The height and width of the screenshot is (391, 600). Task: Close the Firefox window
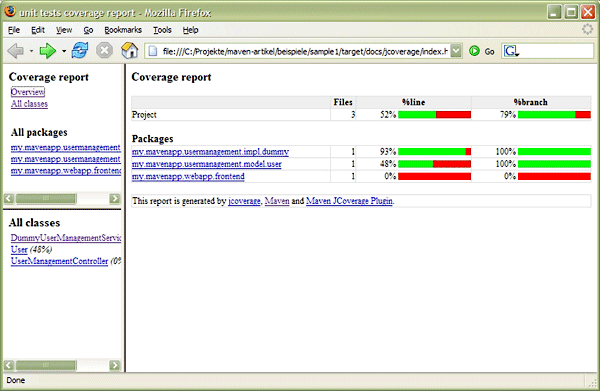[588, 12]
